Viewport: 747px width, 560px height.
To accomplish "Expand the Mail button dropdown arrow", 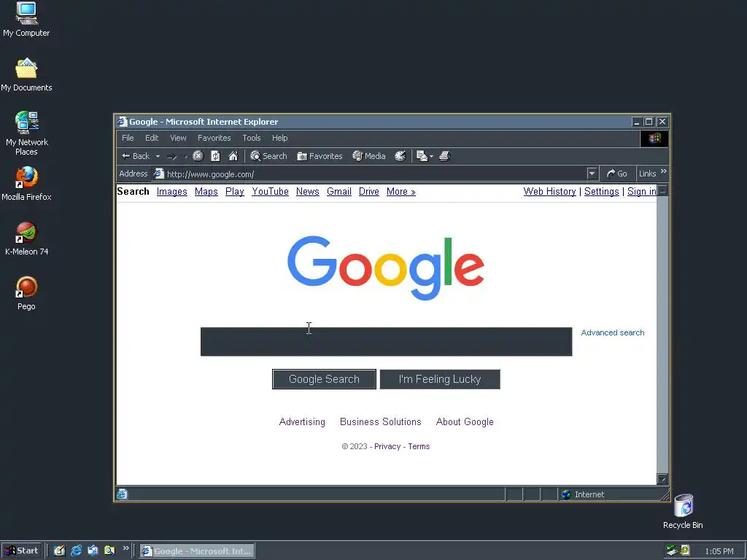I will click(x=432, y=156).
